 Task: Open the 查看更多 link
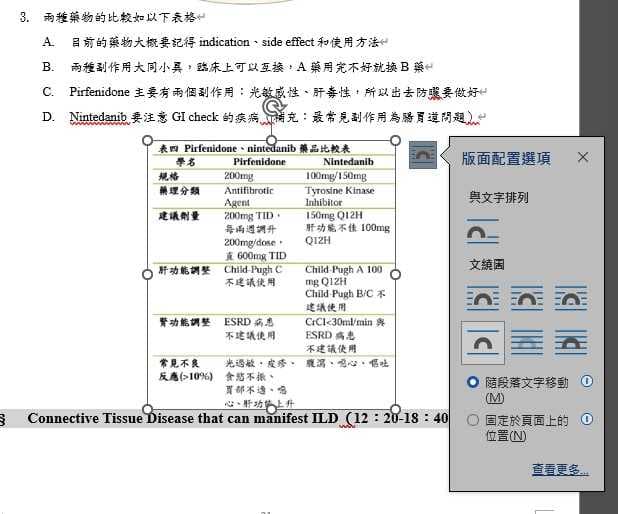coord(560,469)
